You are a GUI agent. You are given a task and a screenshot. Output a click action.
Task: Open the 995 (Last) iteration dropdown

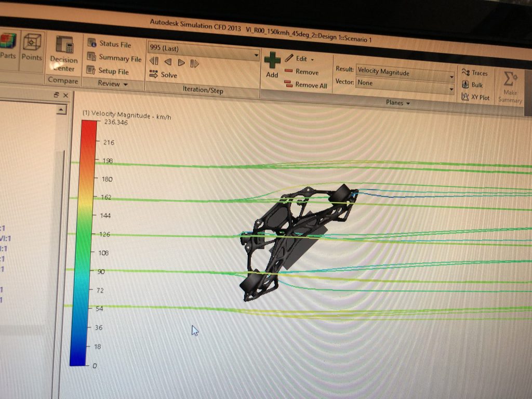(256, 55)
